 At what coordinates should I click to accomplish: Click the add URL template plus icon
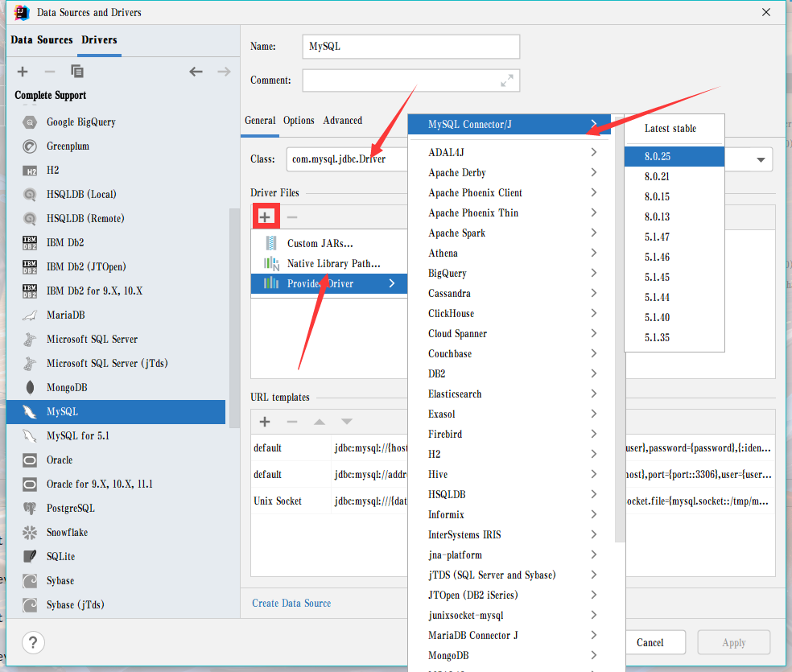point(265,422)
